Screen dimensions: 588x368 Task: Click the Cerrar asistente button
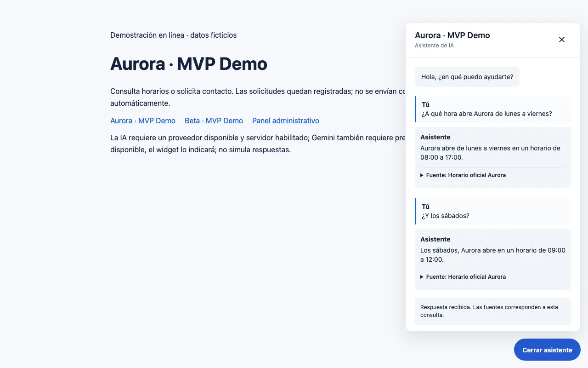(x=547, y=350)
